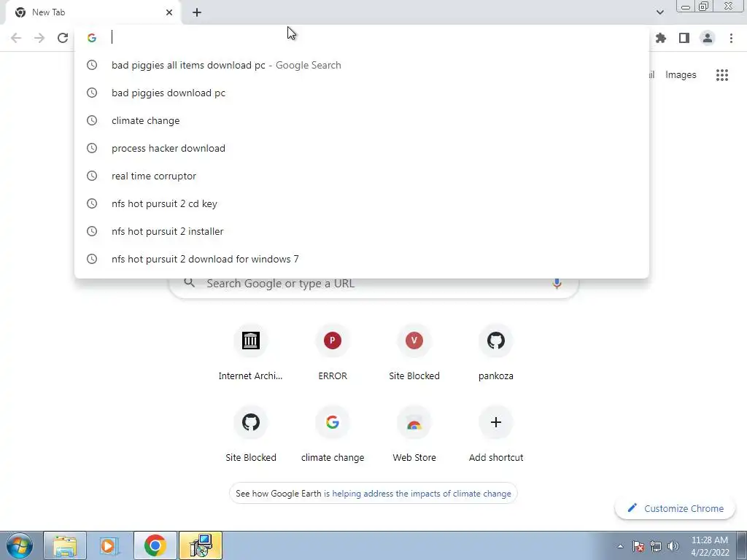This screenshot has height=560, width=747.
Task: Choose suggestion bad piggies all items download pc
Action: pos(362,65)
